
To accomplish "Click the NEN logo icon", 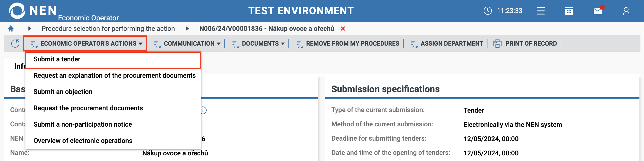I will point(17,11).
